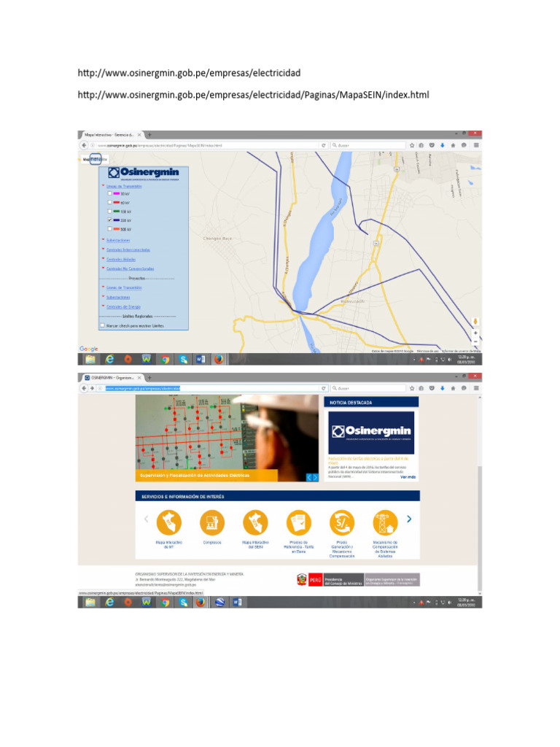Open downloads arrow in the map browser toolbar
This screenshot has width=560, height=747.
click(x=443, y=145)
